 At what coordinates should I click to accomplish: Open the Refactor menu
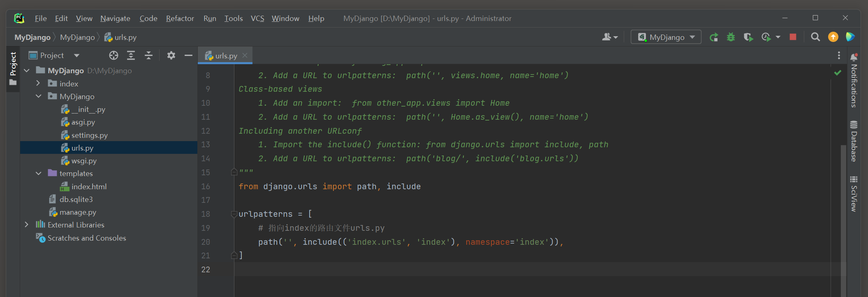pyautogui.click(x=180, y=19)
